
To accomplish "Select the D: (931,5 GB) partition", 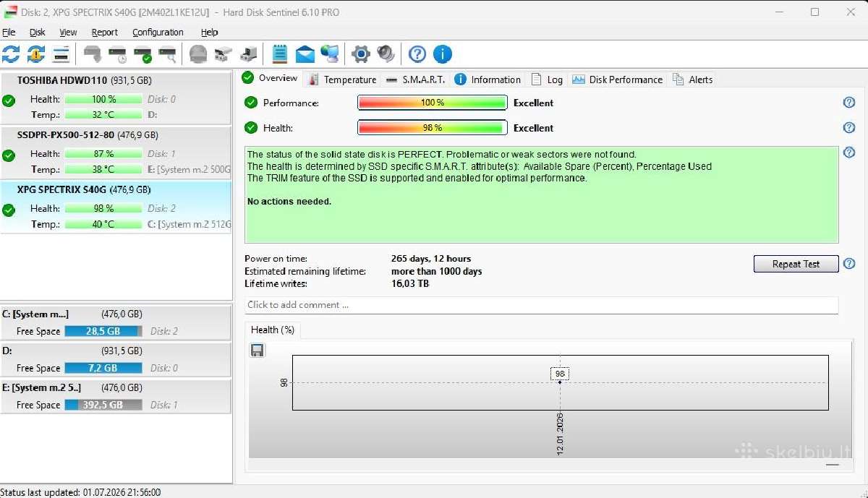I will pyautogui.click(x=116, y=359).
